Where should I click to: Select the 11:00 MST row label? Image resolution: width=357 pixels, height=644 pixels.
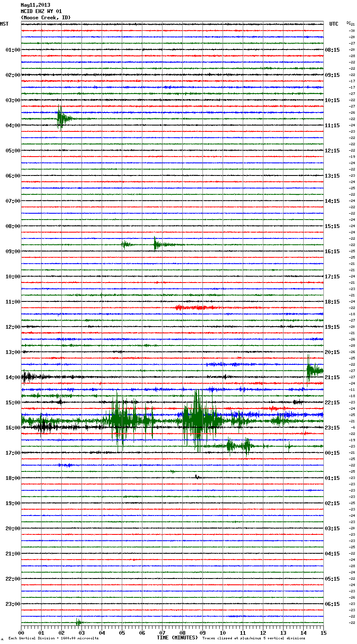pyautogui.click(x=13, y=302)
